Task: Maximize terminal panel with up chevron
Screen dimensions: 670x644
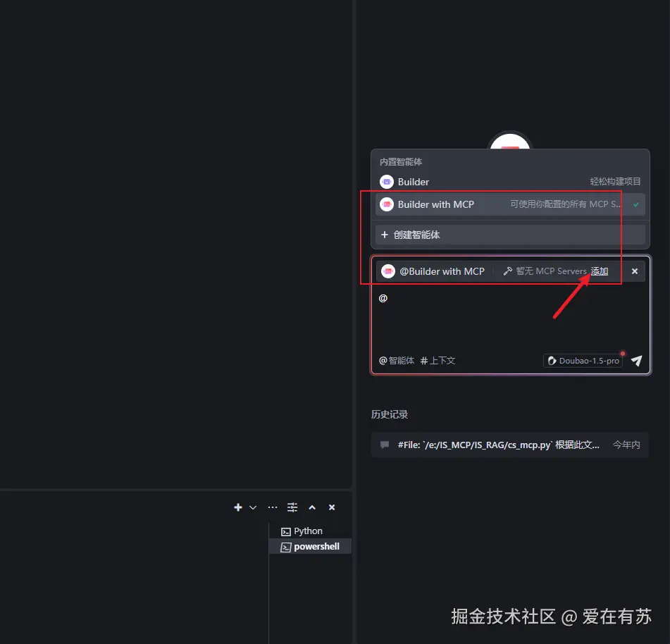Action: click(x=312, y=507)
